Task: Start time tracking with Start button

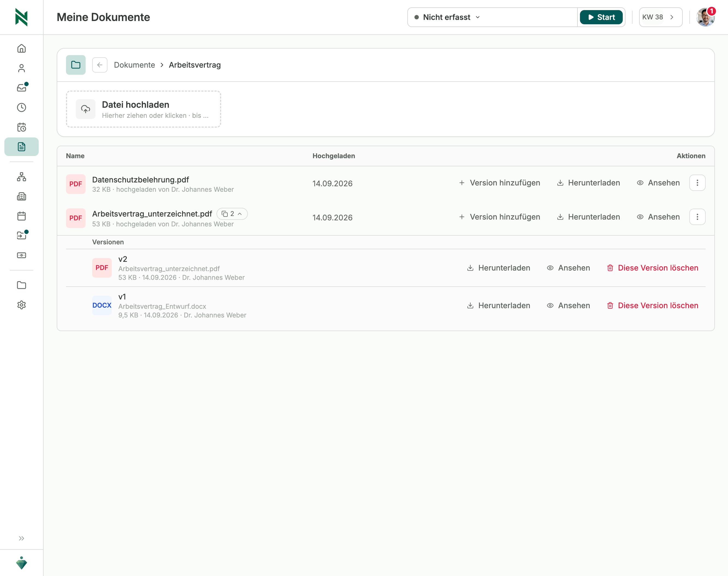Action: pyautogui.click(x=601, y=17)
